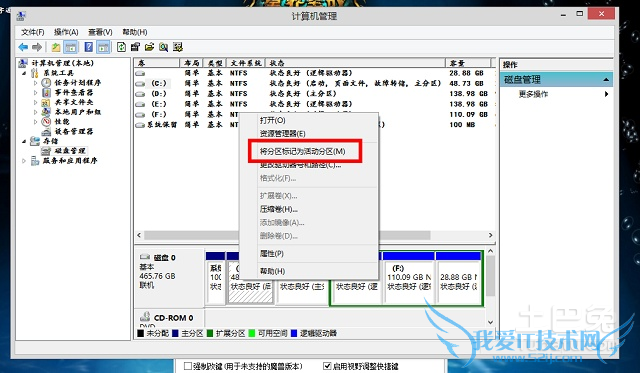Screen dimensions: 640x373
Task: Sort by 状态 column header
Action: coord(355,63)
